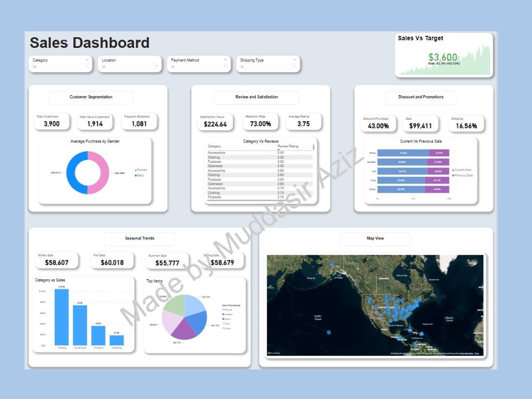The width and height of the screenshot is (532, 399).
Task: Click the Footwear bar in Category vs Sales
Action: (x=98, y=336)
